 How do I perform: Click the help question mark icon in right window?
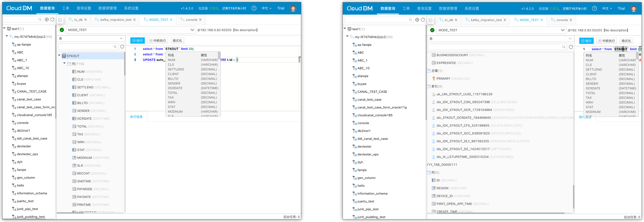(594, 9)
